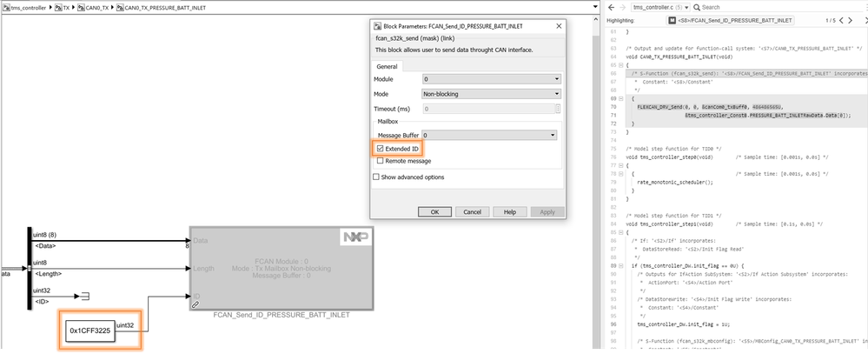
Task: Select the 0x1CFF3225 constant block
Action: click(x=90, y=331)
